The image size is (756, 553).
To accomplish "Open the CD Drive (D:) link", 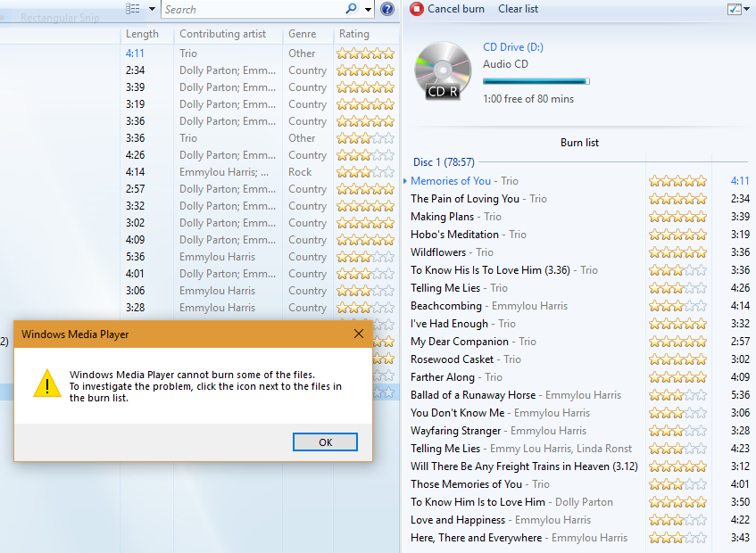I will pos(513,47).
